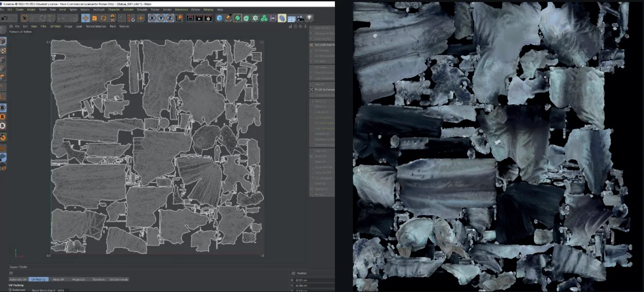Click the Set UVW from Projection command

[322, 45]
